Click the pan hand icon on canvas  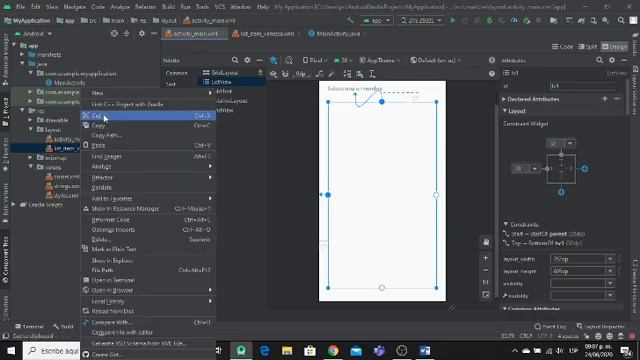(x=485, y=242)
